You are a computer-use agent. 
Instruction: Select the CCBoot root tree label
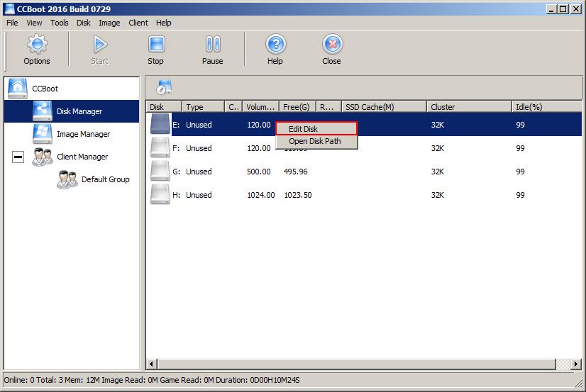click(x=45, y=89)
